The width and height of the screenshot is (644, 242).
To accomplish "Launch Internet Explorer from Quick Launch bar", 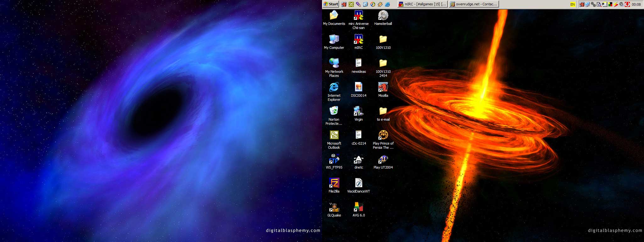I will pos(387,4).
